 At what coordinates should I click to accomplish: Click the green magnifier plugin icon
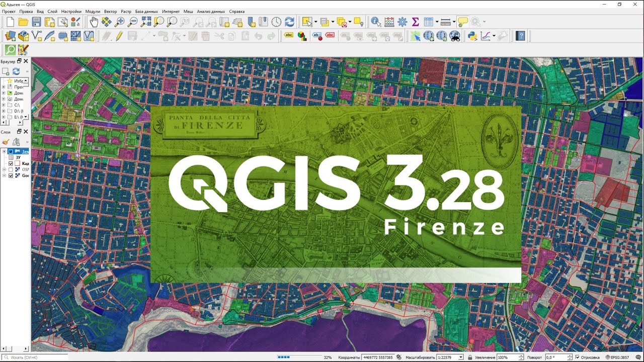pos(10,50)
